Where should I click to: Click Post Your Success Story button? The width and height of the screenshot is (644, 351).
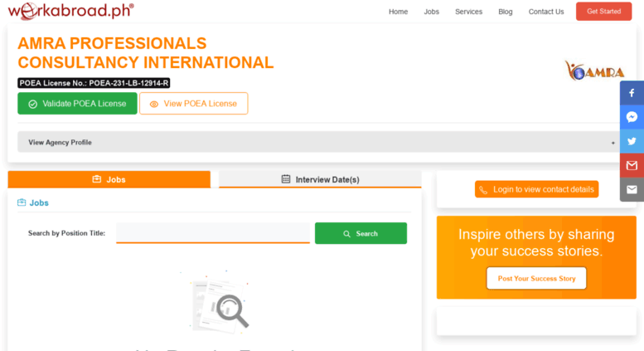point(536,278)
